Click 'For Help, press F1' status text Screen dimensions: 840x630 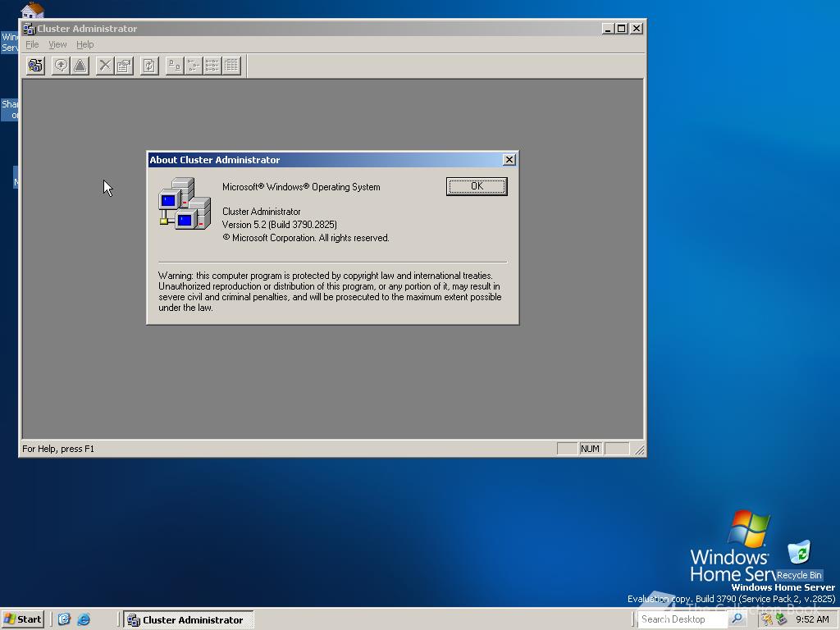pyautogui.click(x=58, y=449)
